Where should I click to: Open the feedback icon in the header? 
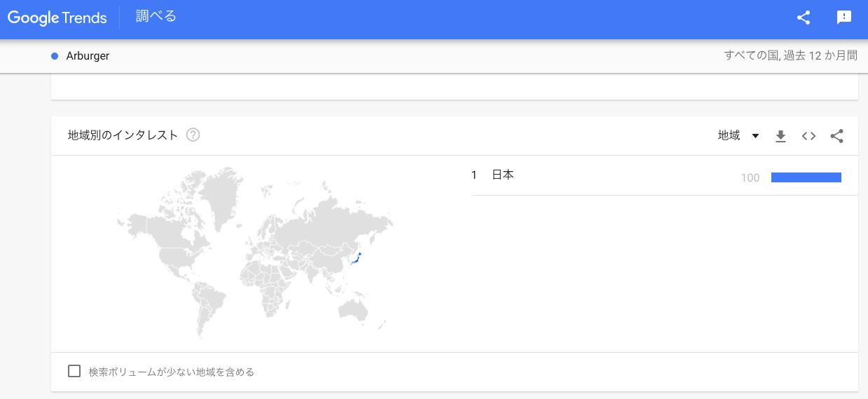click(844, 18)
